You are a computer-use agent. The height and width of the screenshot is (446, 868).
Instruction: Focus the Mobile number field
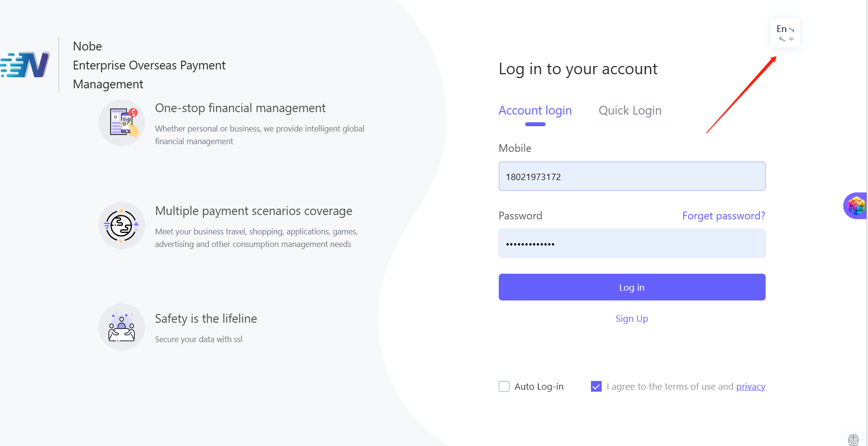tap(632, 176)
